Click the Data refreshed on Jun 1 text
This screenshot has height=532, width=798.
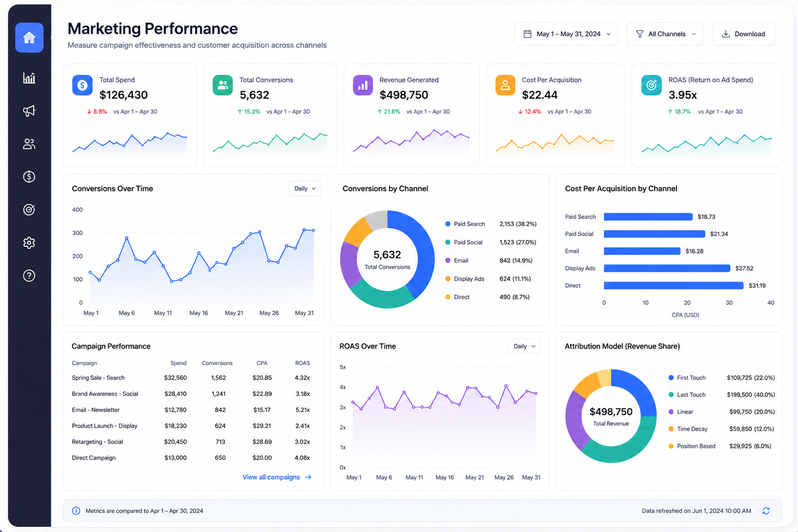coord(696,511)
